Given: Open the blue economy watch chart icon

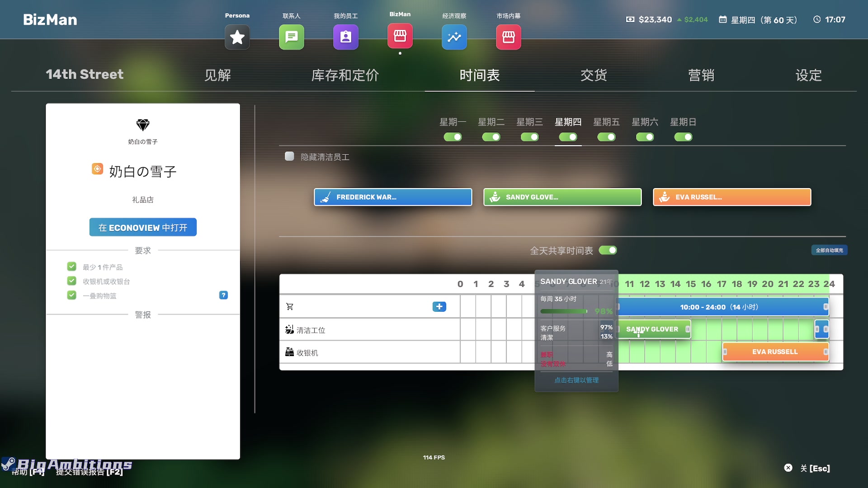Looking at the screenshot, I should [454, 37].
